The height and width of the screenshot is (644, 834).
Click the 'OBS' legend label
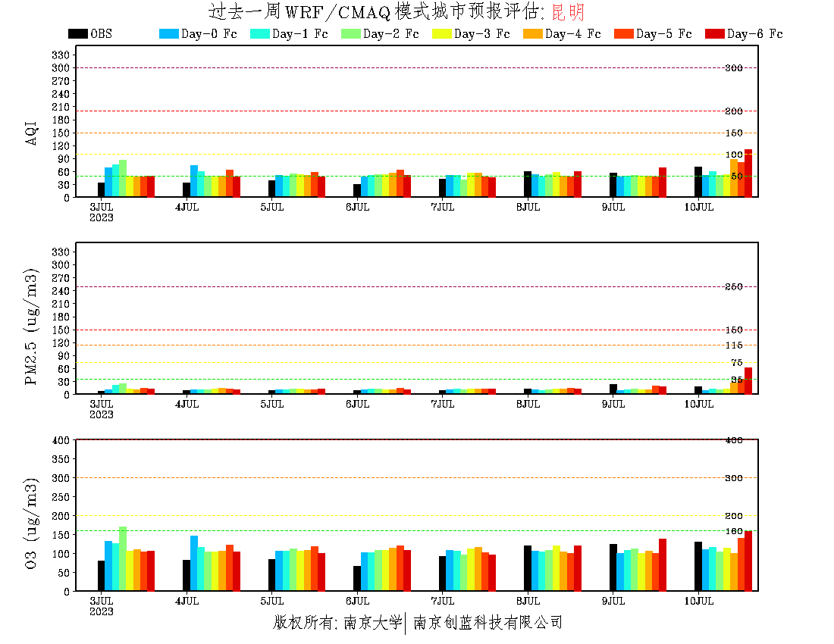(x=101, y=33)
